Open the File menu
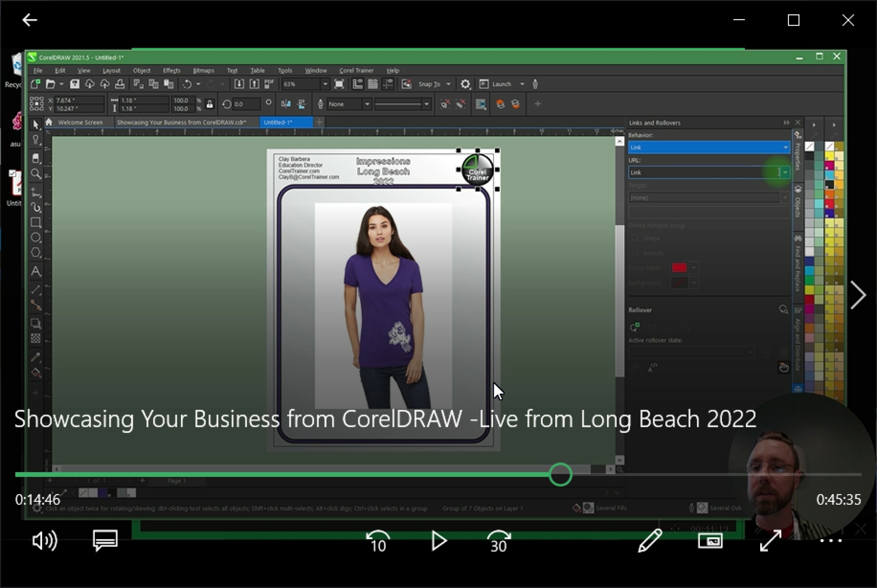Image resolution: width=877 pixels, height=588 pixels. click(37, 70)
